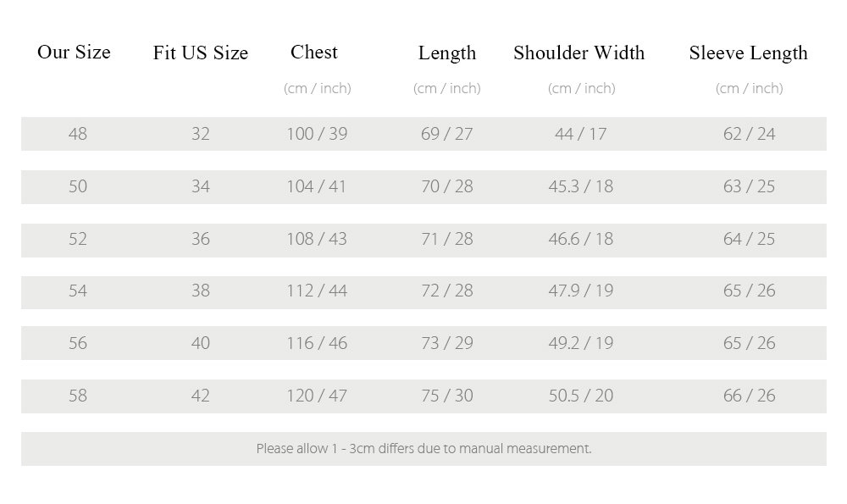The image size is (847, 504).
Task: Select the 'Shoulder Width' column heading
Action: point(579,53)
